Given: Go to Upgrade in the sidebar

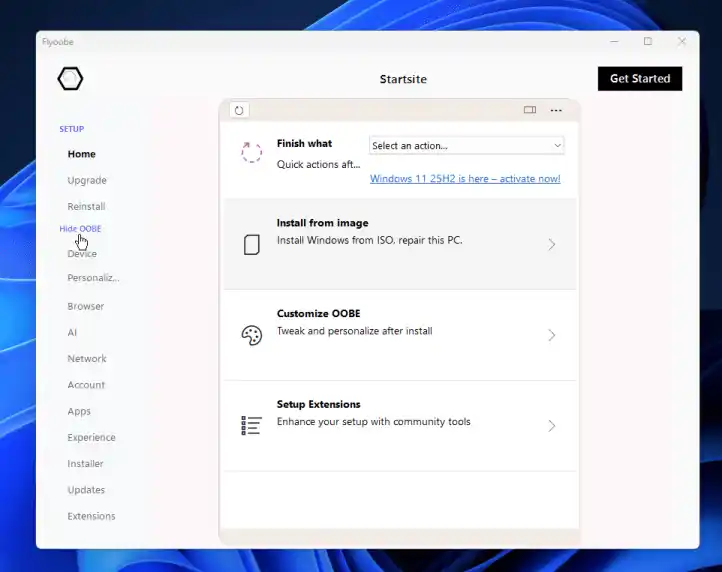Looking at the screenshot, I should [x=87, y=180].
